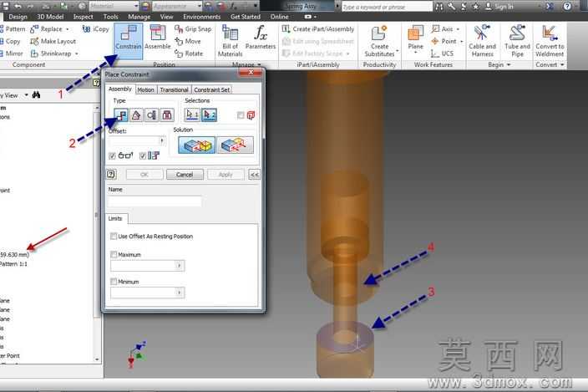The height and width of the screenshot is (392, 588).
Task: Click Create iPart/iAssembly
Action: [x=318, y=29]
